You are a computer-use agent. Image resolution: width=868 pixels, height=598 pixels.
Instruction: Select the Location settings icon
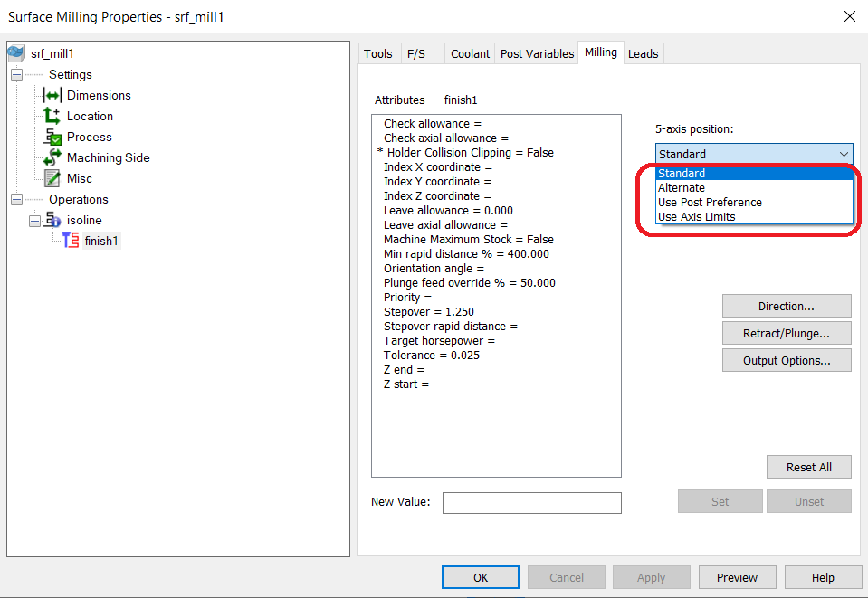tap(54, 116)
